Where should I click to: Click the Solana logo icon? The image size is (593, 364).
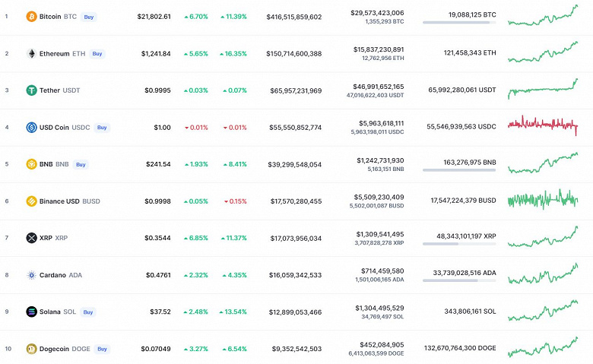click(31, 312)
